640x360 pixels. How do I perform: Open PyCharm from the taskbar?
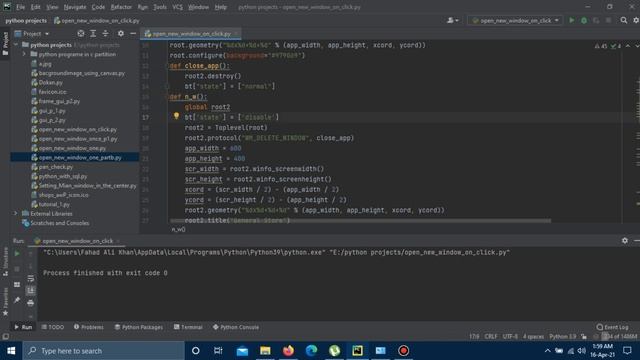357,351
